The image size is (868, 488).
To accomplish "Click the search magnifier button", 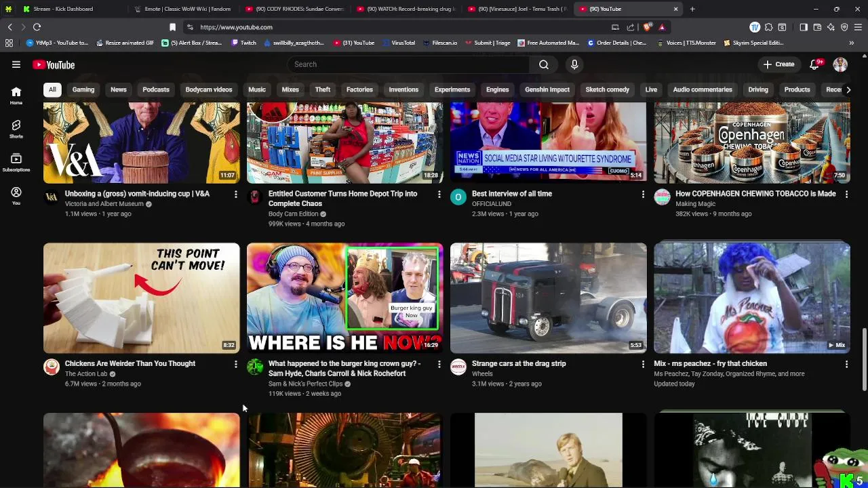I will click(544, 64).
